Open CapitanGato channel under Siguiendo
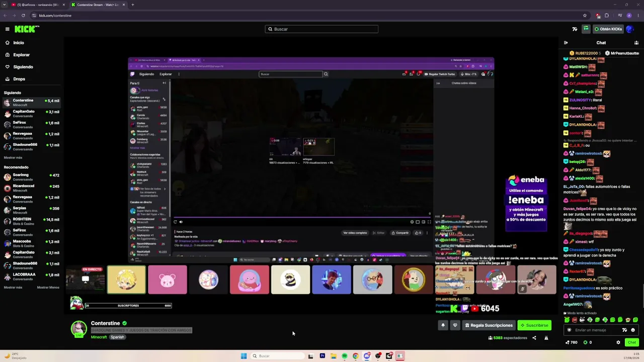 coord(31,114)
